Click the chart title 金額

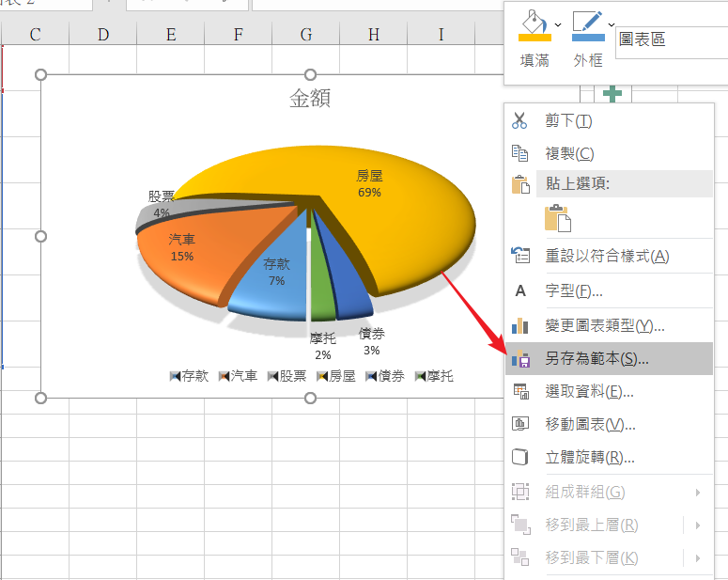[x=310, y=99]
